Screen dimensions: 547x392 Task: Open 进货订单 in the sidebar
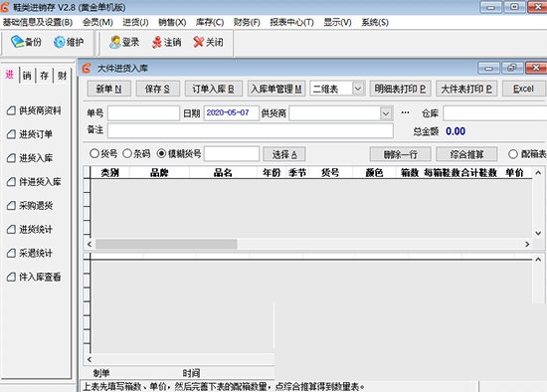(x=30, y=134)
